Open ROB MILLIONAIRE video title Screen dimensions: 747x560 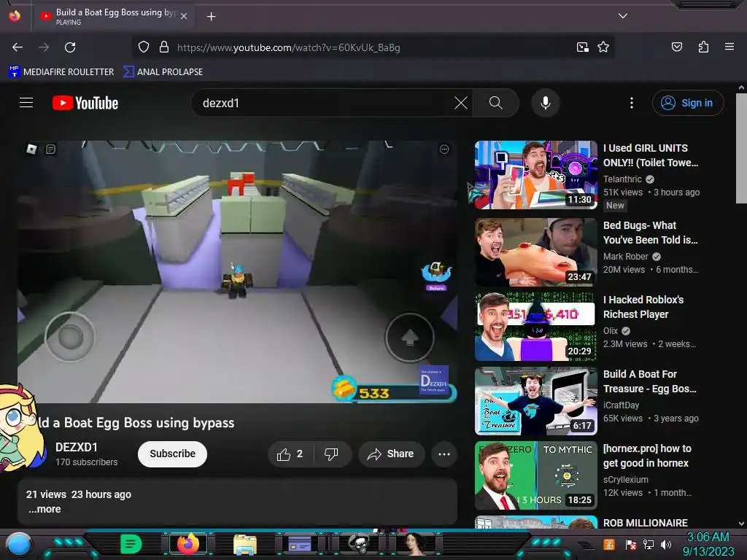pyautogui.click(x=645, y=522)
